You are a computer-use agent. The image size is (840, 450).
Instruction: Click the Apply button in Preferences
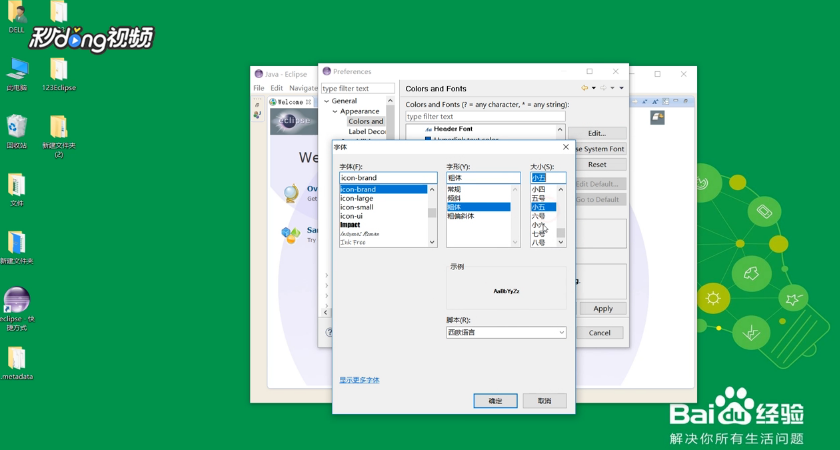[x=603, y=309]
